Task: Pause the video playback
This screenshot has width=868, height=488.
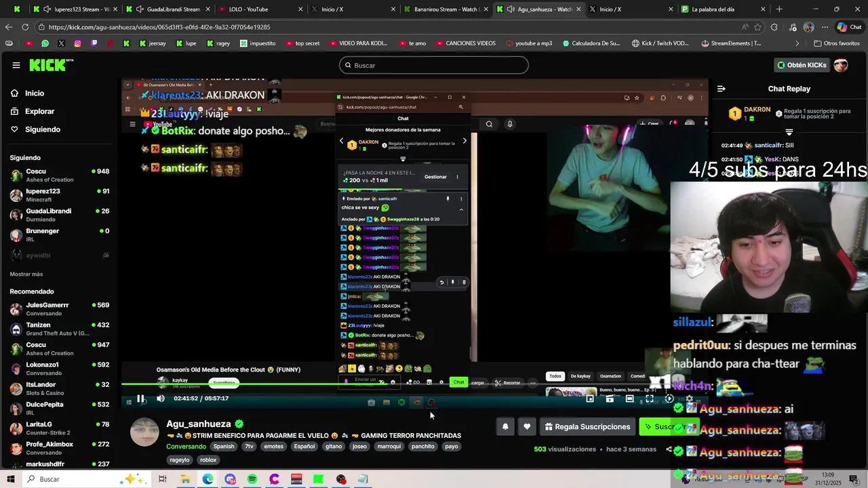Action: coord(141,399)
